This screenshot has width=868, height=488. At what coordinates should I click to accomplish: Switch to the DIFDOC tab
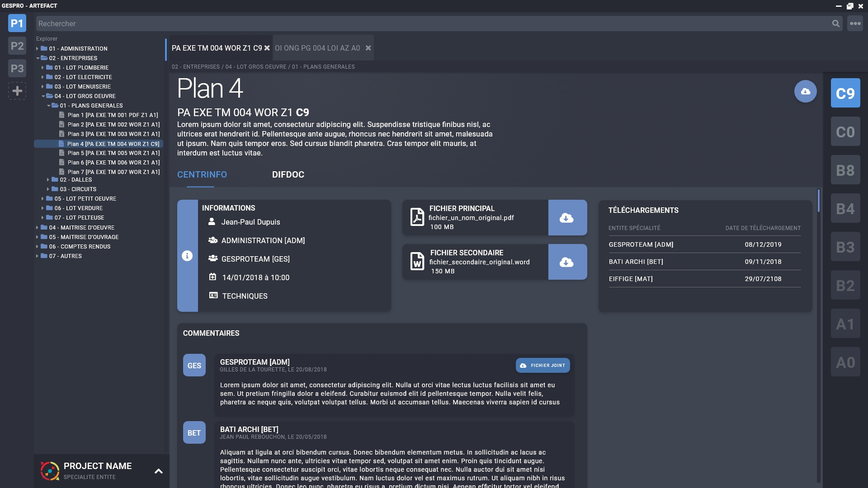click(288, 175)
